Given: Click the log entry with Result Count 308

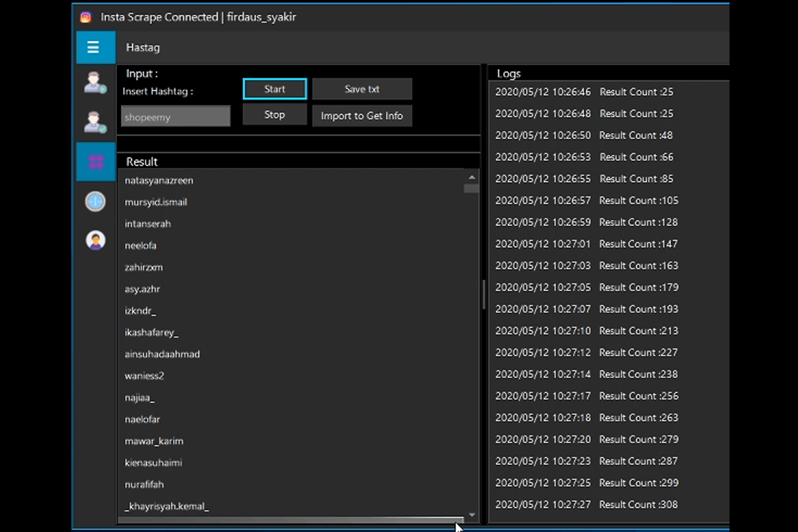Looking at the screenshot, I should click(x=587, y=505).
